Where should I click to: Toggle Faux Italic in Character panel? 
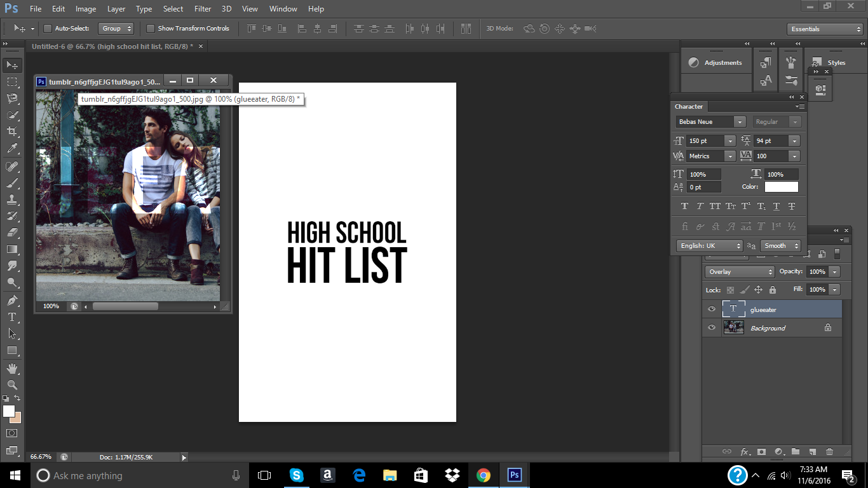700,207
